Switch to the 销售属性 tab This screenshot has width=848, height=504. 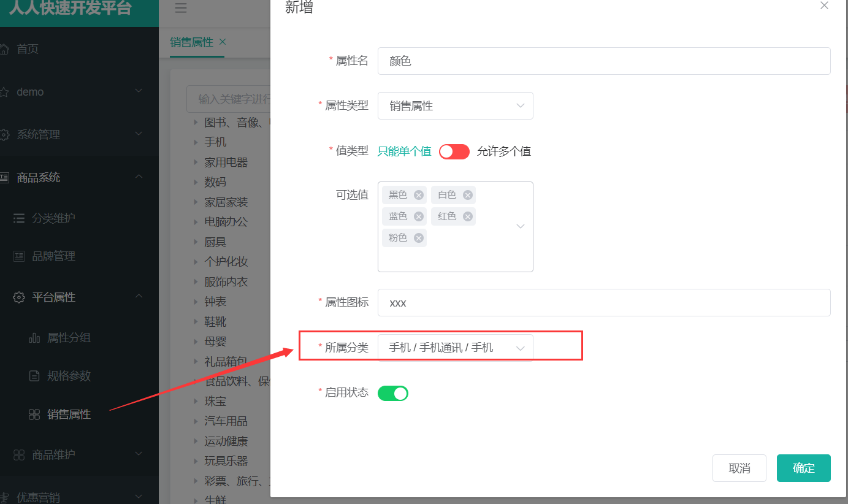[191, 42]
